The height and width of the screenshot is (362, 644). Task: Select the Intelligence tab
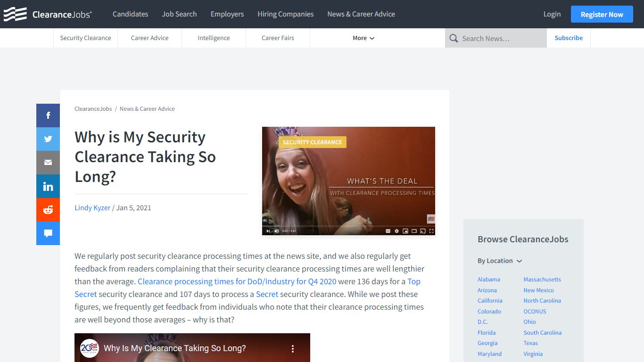(x=214, y=38)
